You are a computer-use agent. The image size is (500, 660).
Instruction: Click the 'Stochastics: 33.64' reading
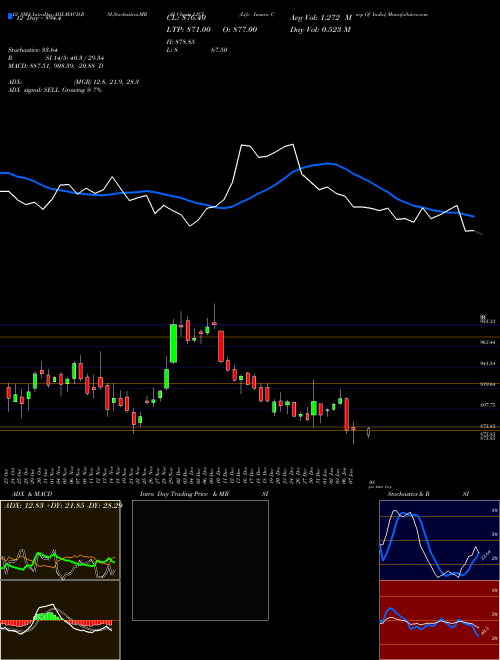(33, 50)
